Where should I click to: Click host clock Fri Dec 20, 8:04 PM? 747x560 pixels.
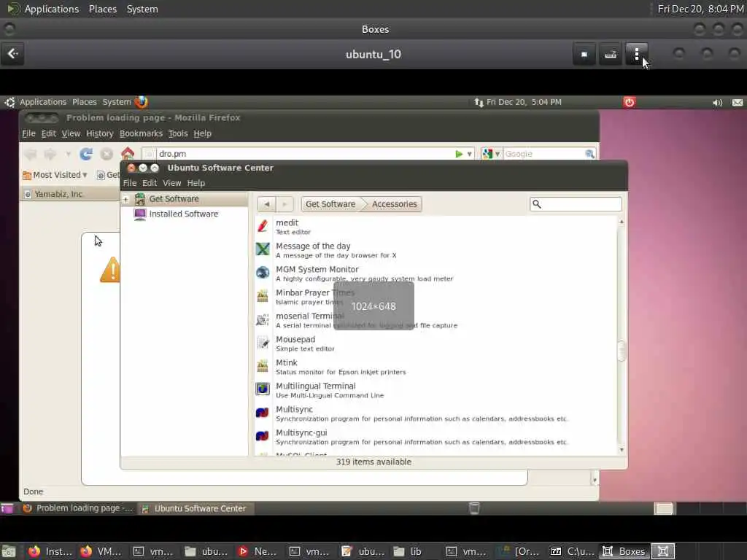(x=701, y=9)
